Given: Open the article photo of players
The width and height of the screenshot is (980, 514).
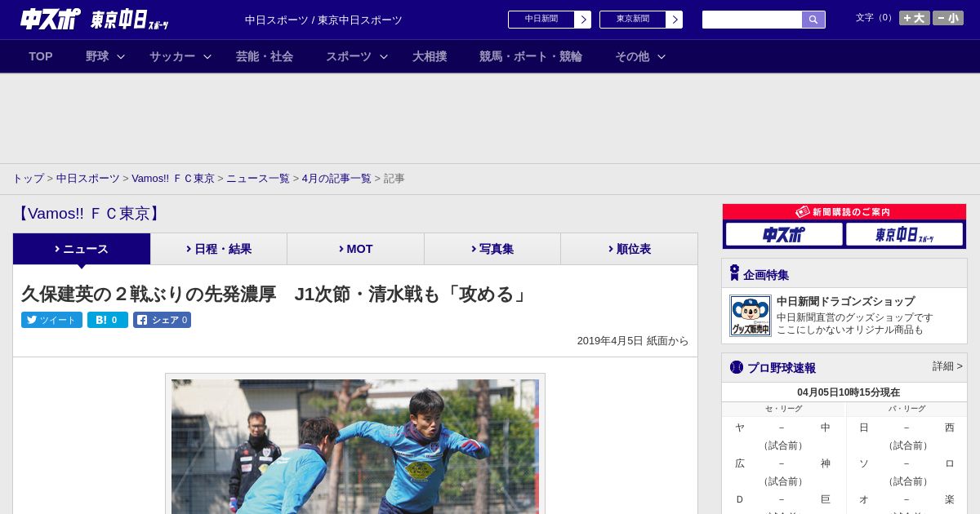Looking at the screenshot, I should (355, 446).
